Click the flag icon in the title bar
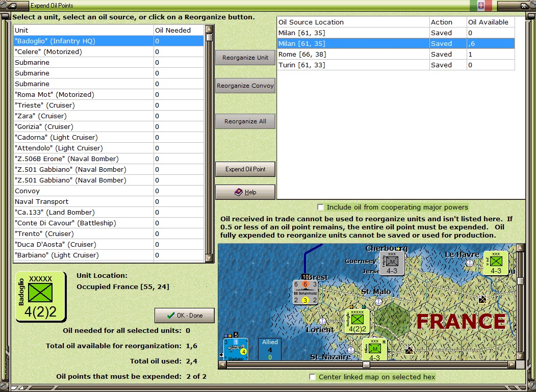 click(480, 6)
